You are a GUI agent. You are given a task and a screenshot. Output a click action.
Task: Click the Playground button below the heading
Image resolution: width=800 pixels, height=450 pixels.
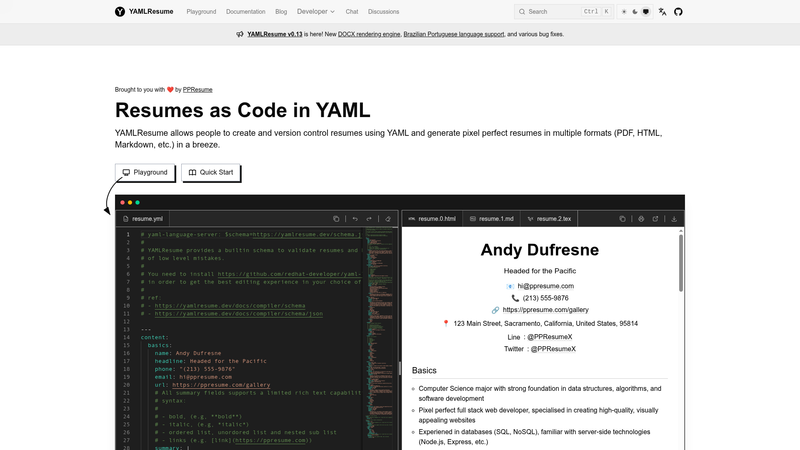145,172
